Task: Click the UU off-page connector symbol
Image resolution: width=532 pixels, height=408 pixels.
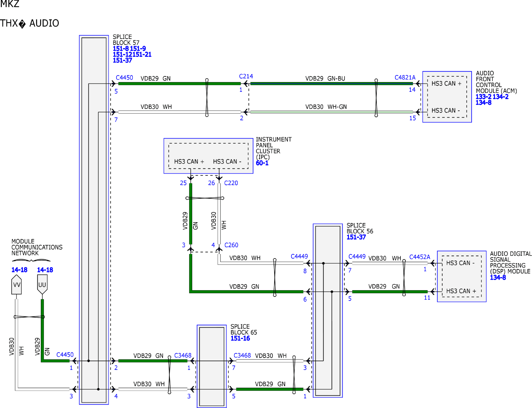Action: [42, 284]
